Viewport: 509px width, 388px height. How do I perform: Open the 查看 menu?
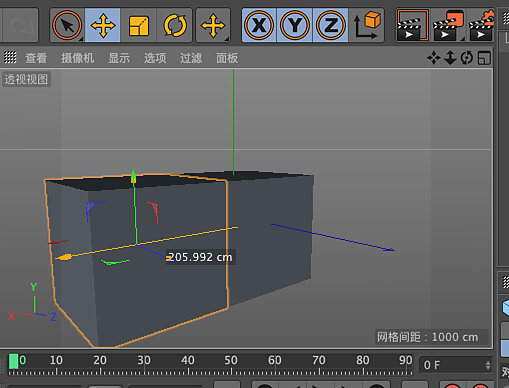point(36,58)
